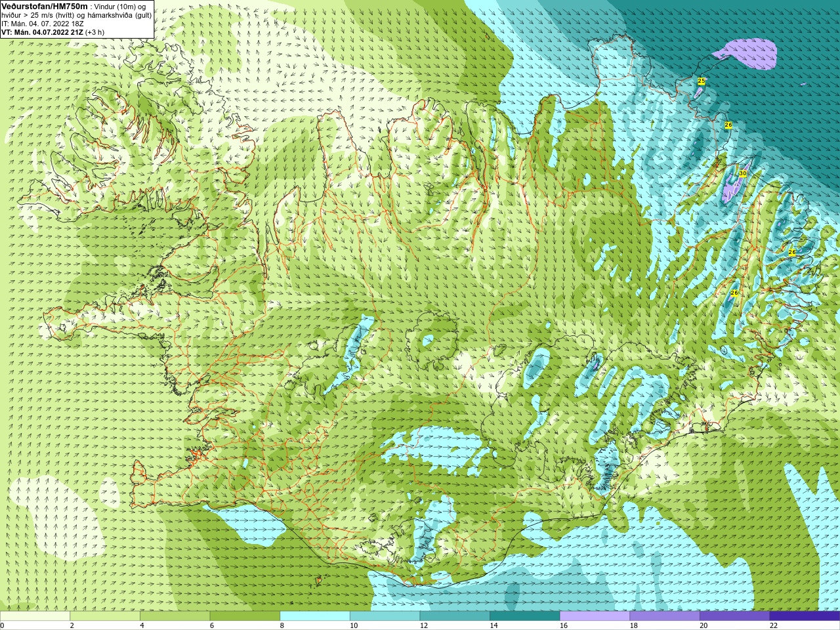The height and width of the screenshot is (630, 840).
Task: Click the legend scale number '0'
Action: (2, 625)
